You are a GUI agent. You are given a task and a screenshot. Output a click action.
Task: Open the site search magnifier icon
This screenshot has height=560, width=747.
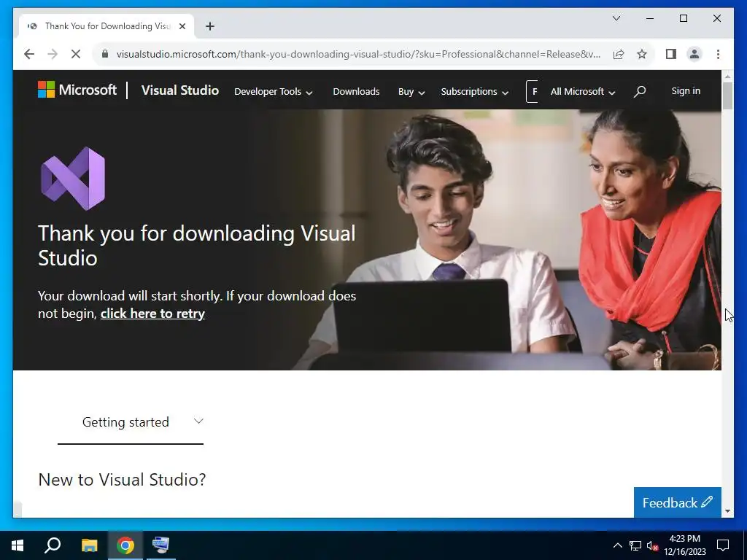(x=640, y=91)
